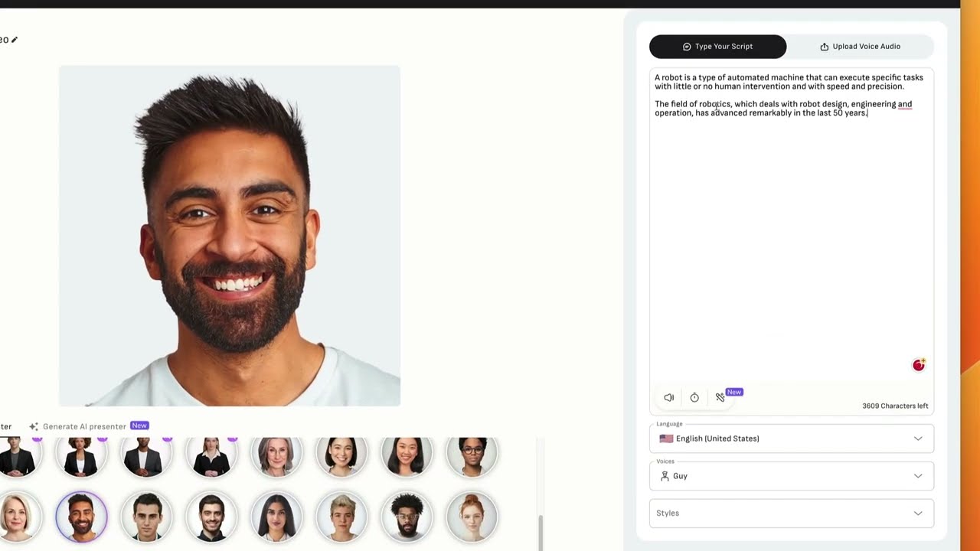Open the Voices dropdown showing Guy
This screenshot has height=551, width=980.
(x=791, y=476)
